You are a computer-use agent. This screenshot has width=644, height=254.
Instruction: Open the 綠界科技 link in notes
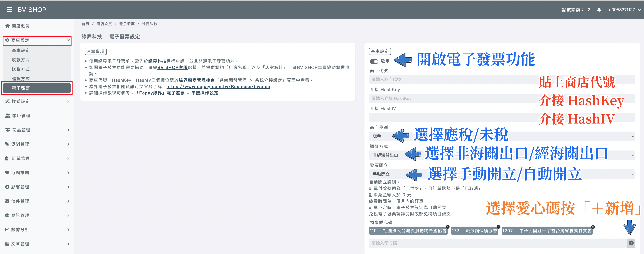(x=157, y=61)
